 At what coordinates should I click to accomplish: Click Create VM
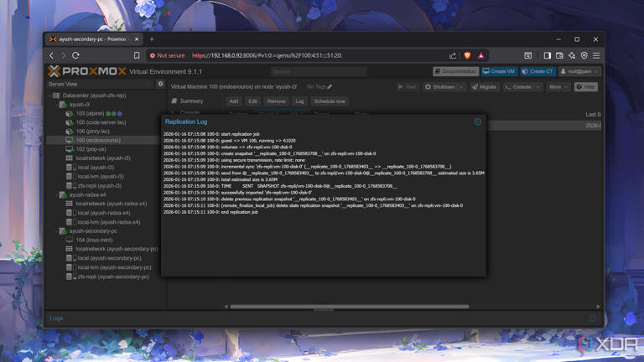pos(499,71)
